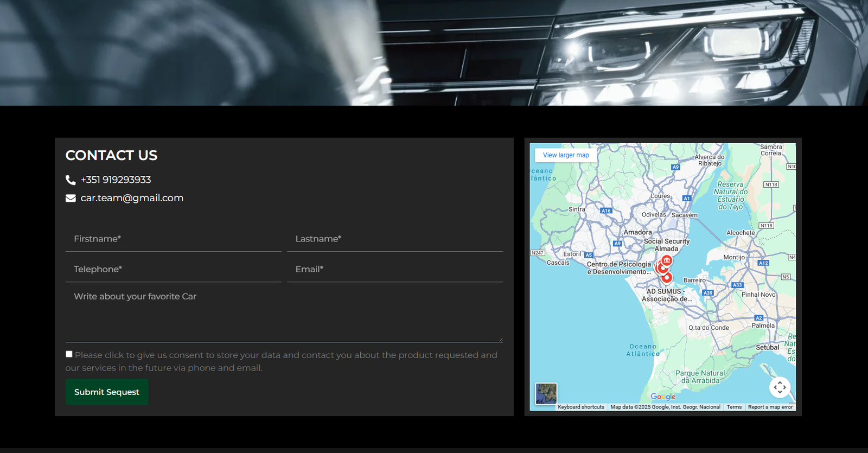Click the View larger map link
This screenshot has height=453, width=868.
[x=566, y=155]
